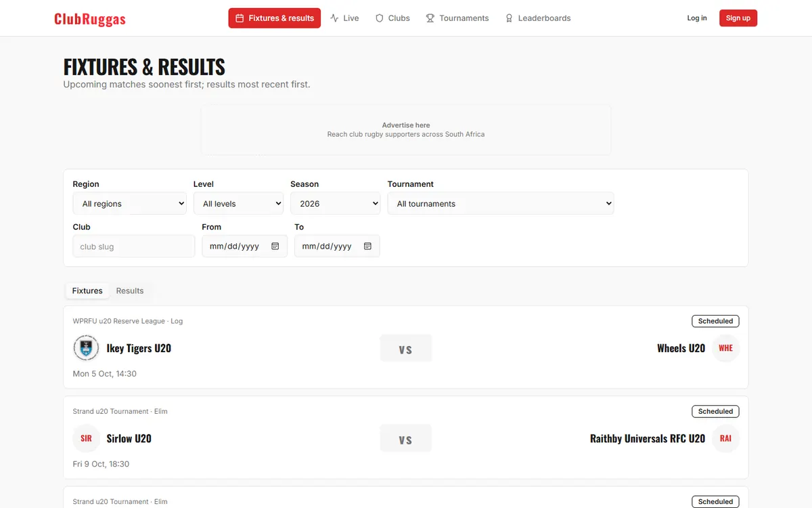Click the RAI team badge
This screenshot has width=812, height=508.
click(x=726, y=438)
